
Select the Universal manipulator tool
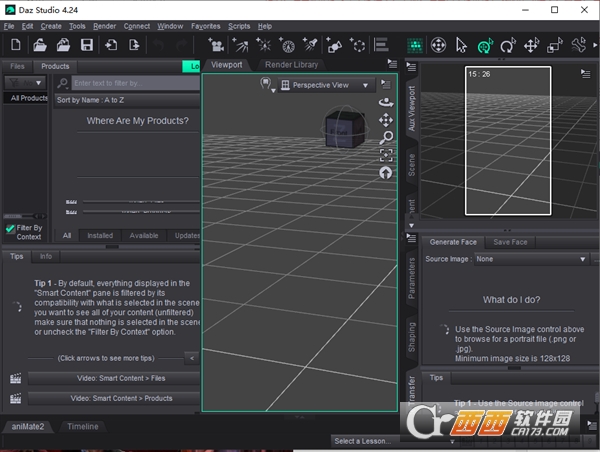coord(438,45)
